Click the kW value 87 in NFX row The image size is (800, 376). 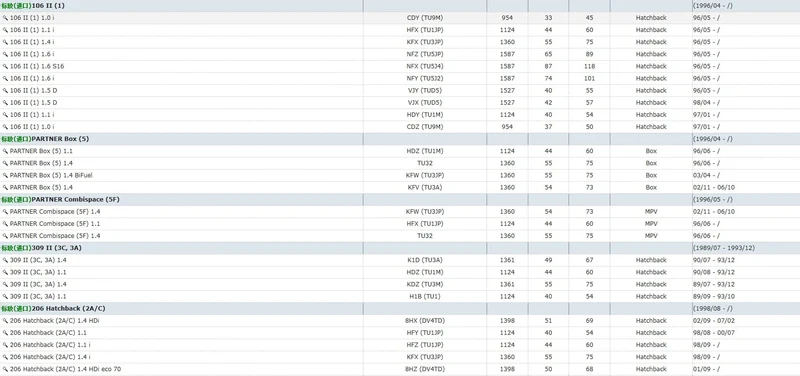pos(548,66)
